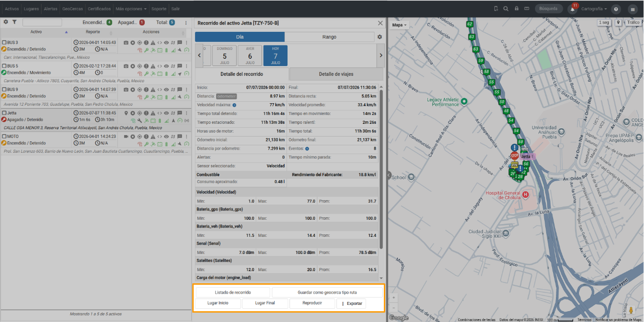This screenshot has height=322, width=644.
Task: Open the GeoCercas menu
Action: tap(72, 9)
